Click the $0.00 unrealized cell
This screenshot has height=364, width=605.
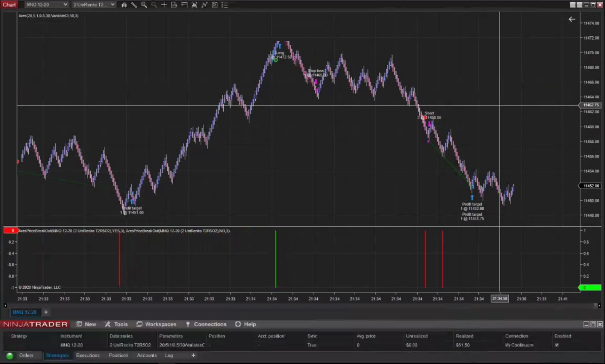pos(412,345)
